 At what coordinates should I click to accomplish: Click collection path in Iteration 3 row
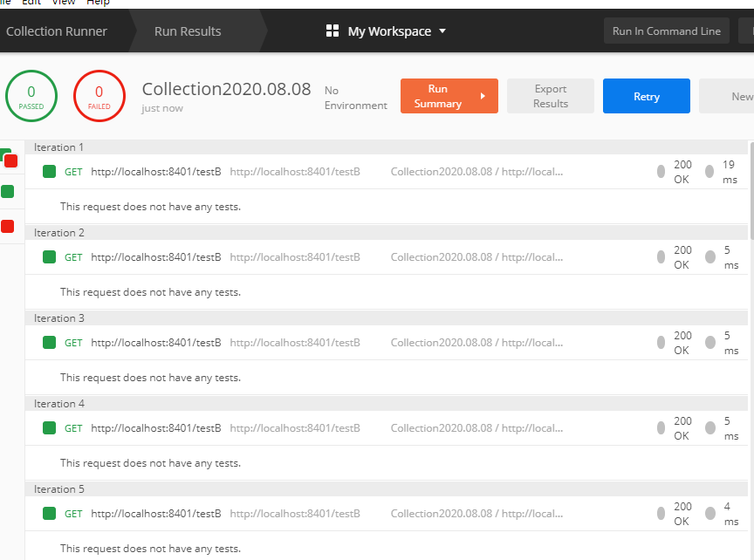pos(476,343)
